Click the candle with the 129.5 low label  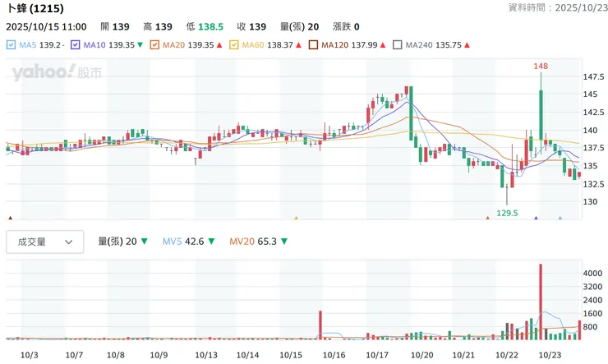(507, 194)
